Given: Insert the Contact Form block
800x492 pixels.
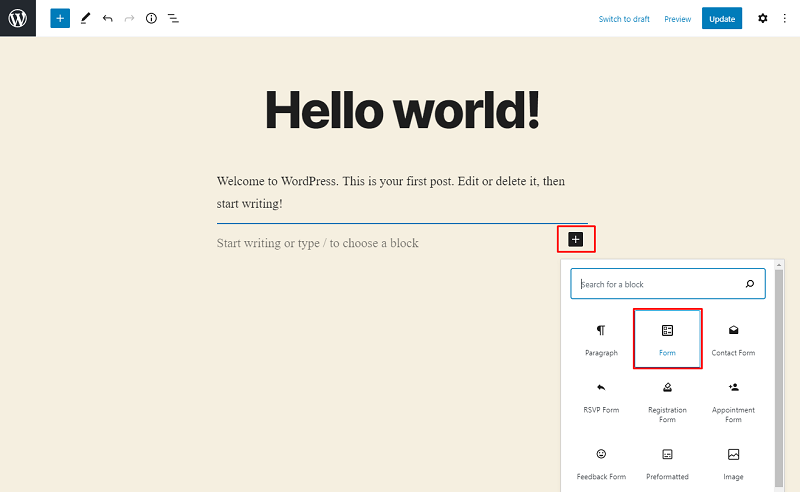Looking at the screenshot, I should click(733, 339).
